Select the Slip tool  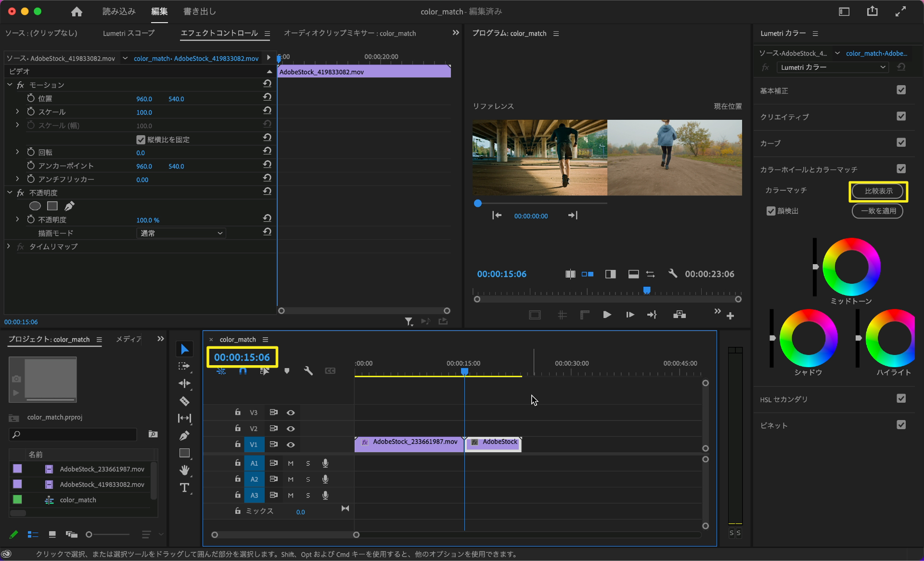coord(184,418)
